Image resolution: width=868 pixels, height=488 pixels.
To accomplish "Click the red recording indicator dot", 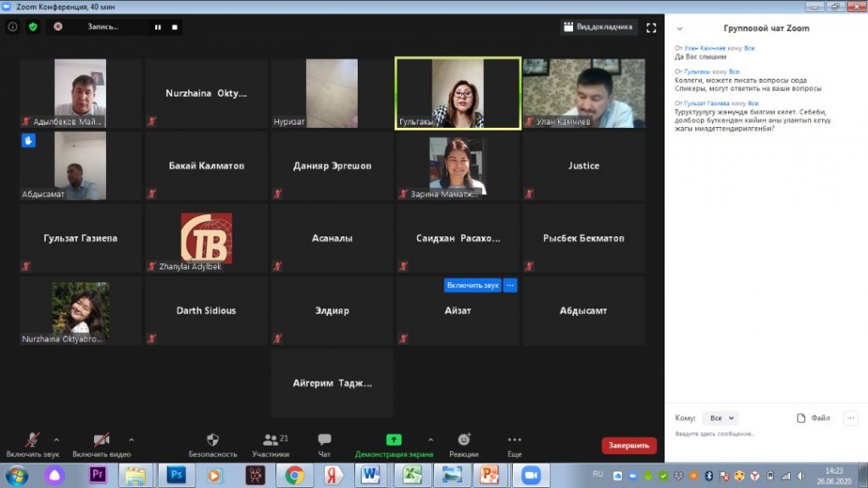I will [58, 26].
